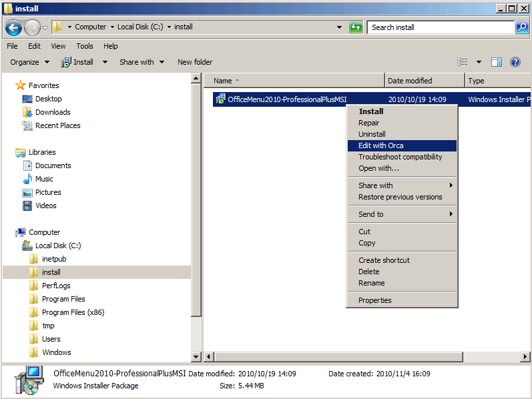Click the Documents library icon
The height and width of the screenshot is (399, 532).
click(x=27, y=165)
